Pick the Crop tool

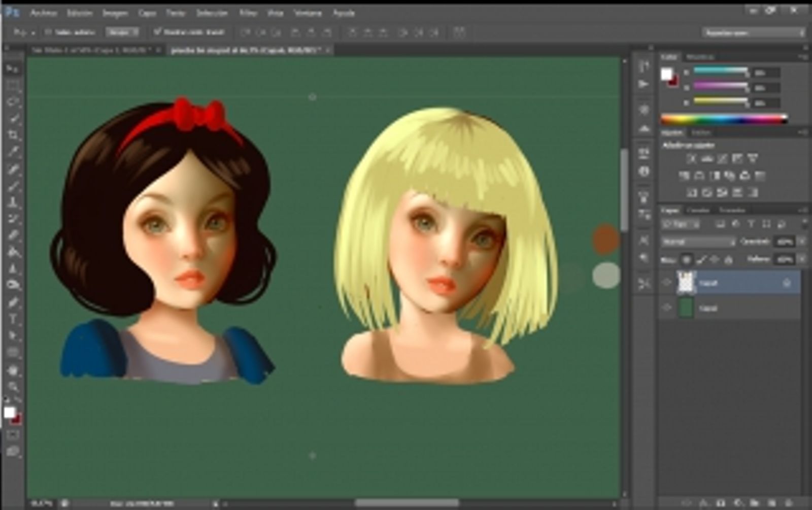coord(13,135)
